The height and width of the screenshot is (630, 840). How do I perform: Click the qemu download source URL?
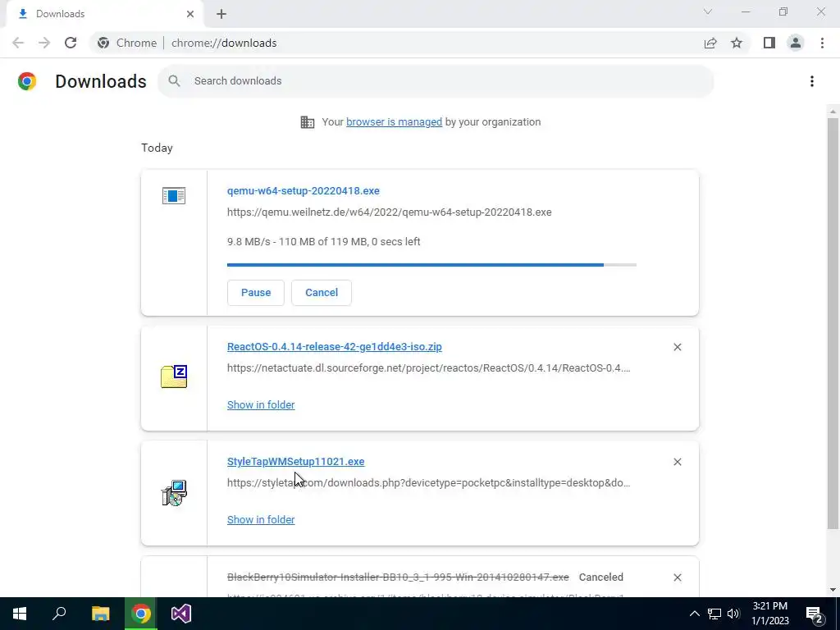coord(390,212)
